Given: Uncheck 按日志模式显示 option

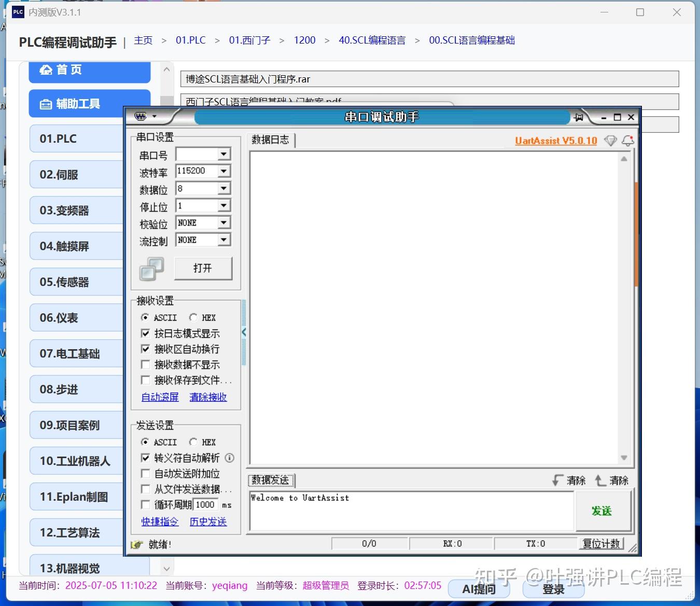Looking at the screenshot, I should (x=146, y=333).
